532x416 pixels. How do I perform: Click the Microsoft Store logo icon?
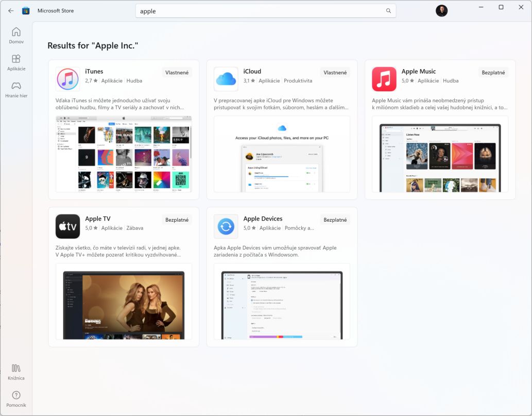(26, 11)
